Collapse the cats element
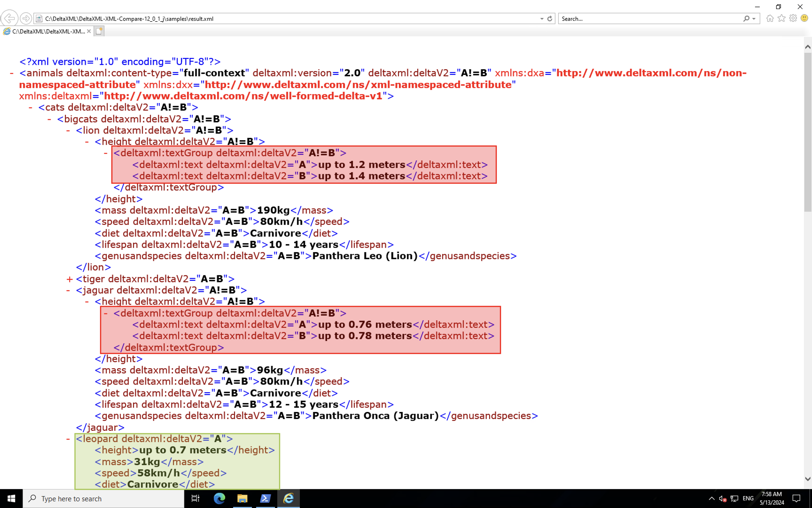The image size is (812, 508). pyautogui.click(x=31, y=107)
